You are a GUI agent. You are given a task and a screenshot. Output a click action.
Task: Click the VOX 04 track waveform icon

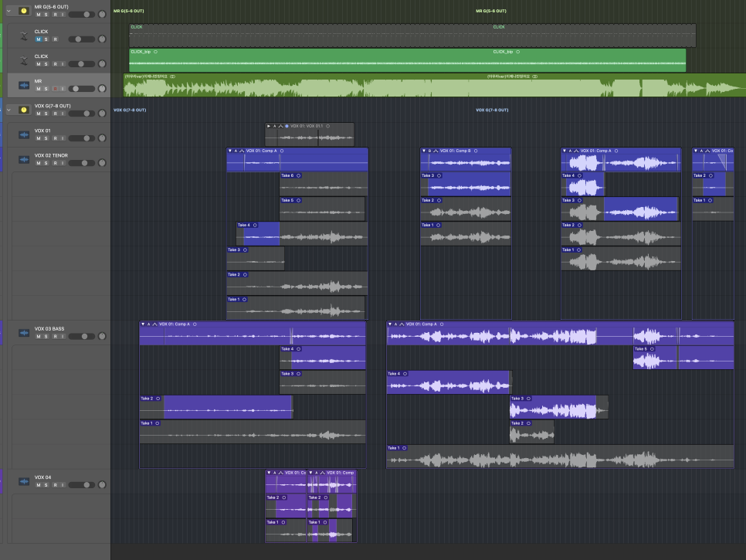pyautogui.click(x=24, y=481)
